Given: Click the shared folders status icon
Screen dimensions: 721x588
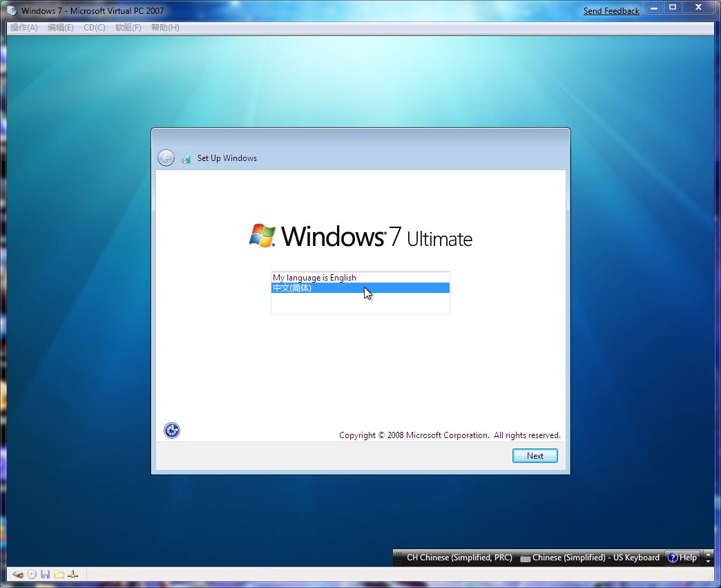Looking at the screenshot, I should 59,574.
